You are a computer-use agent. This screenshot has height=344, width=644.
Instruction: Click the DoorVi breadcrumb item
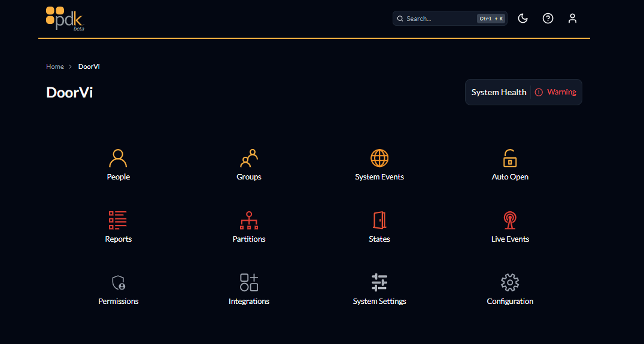tap(89, 66)
